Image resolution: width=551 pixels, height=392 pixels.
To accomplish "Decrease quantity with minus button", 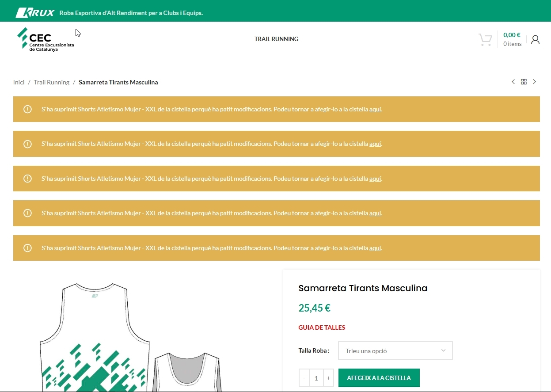I will point(304,378).
